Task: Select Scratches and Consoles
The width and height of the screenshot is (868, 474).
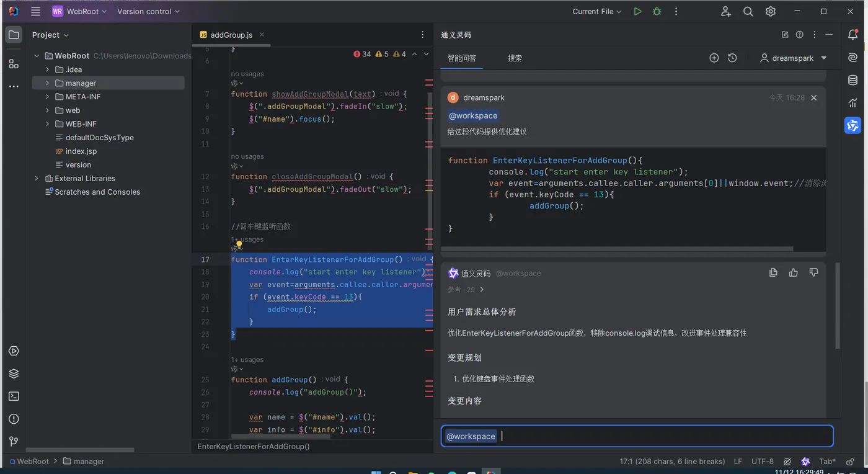Action: point(97,192)
